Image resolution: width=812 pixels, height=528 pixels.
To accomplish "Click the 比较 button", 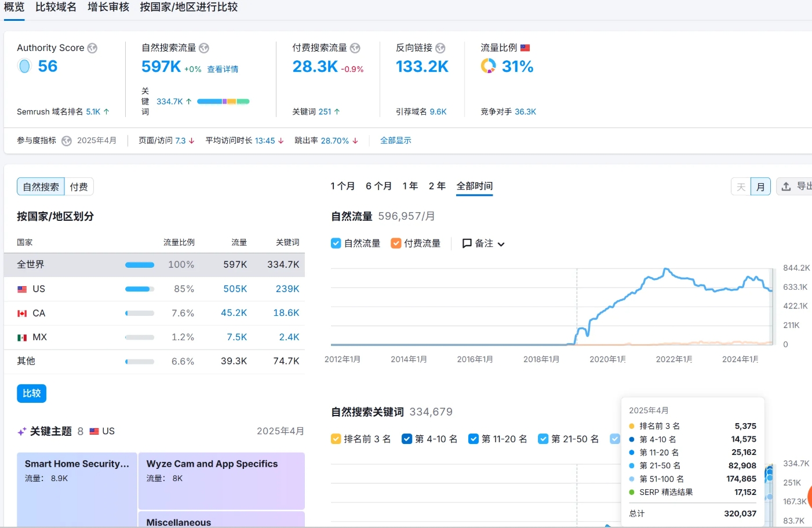I will coord(31,394).
